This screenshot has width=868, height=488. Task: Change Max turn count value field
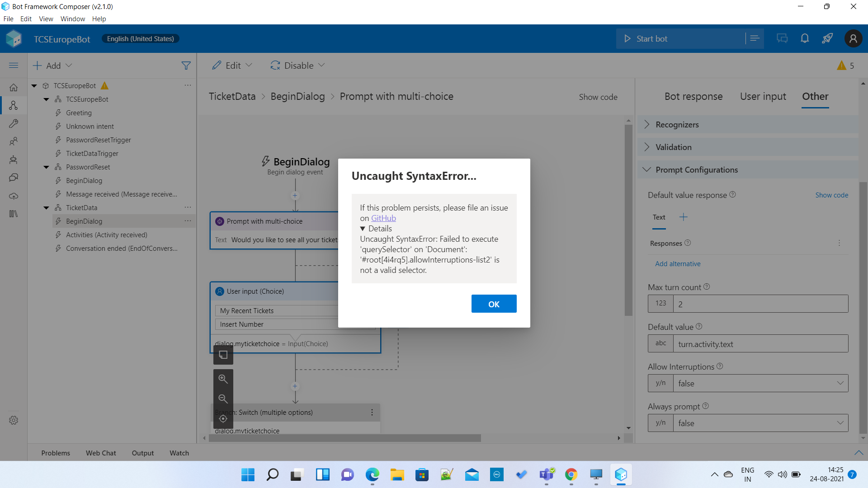click(x=759, y=304)
